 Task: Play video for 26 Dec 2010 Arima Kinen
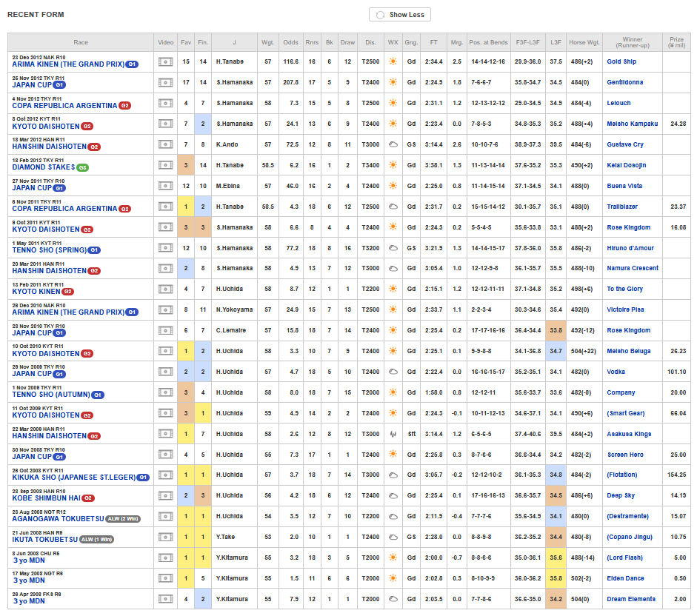coord(165,309)
